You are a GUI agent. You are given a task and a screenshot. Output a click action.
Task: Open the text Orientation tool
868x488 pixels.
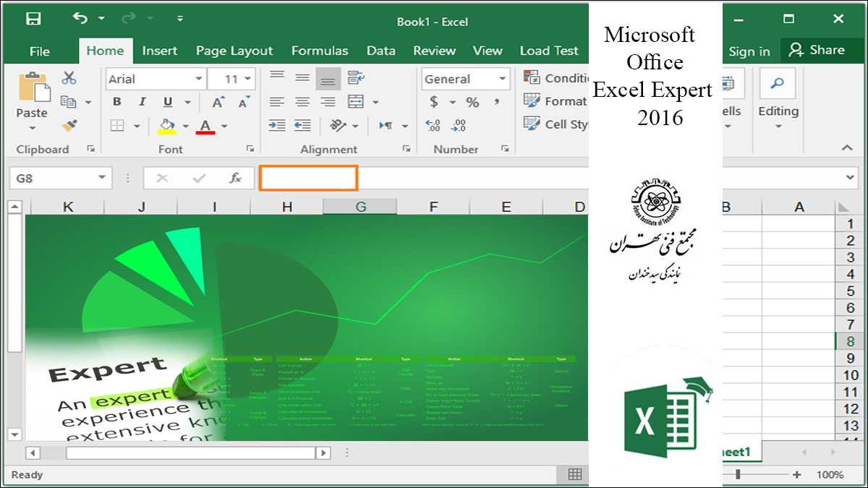coord(338,125)
